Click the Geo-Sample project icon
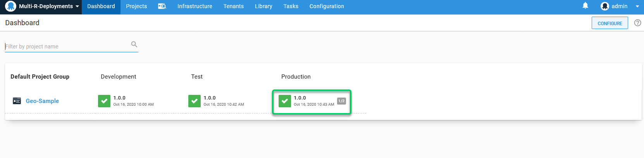 (x=17, y=101)
